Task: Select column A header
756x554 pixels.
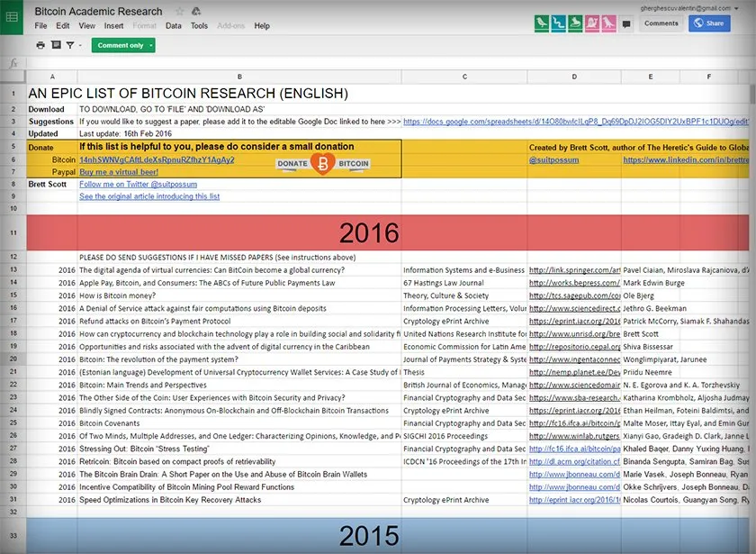Action: pyautogui.click(x=52, y=77)
